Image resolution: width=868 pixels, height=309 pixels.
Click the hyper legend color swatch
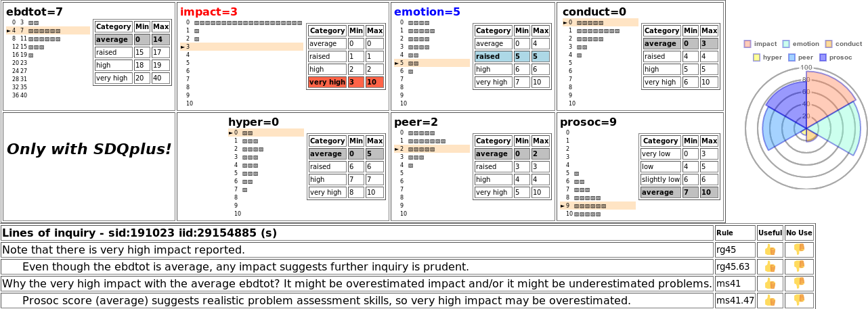pos(756,57)
